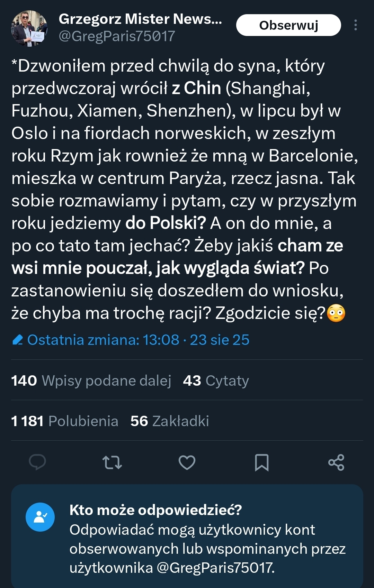View 140 Wpisy podane dalej list
The image size is (374, 588).
[x=91, y=381]
